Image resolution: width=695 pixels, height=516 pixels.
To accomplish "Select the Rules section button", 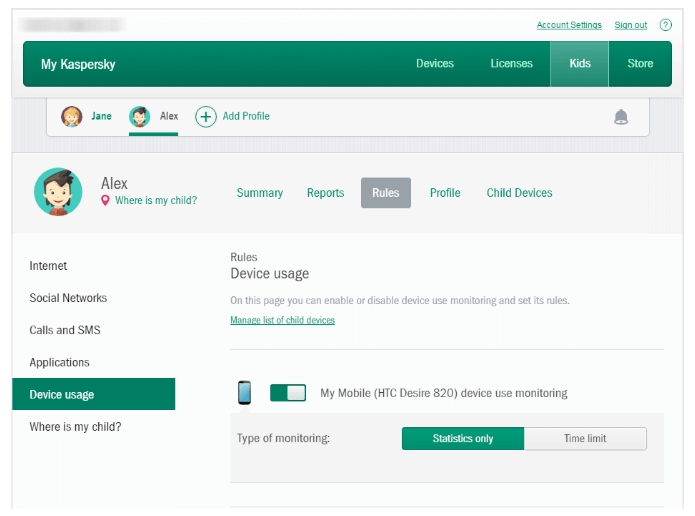I will tap(386, 193).
